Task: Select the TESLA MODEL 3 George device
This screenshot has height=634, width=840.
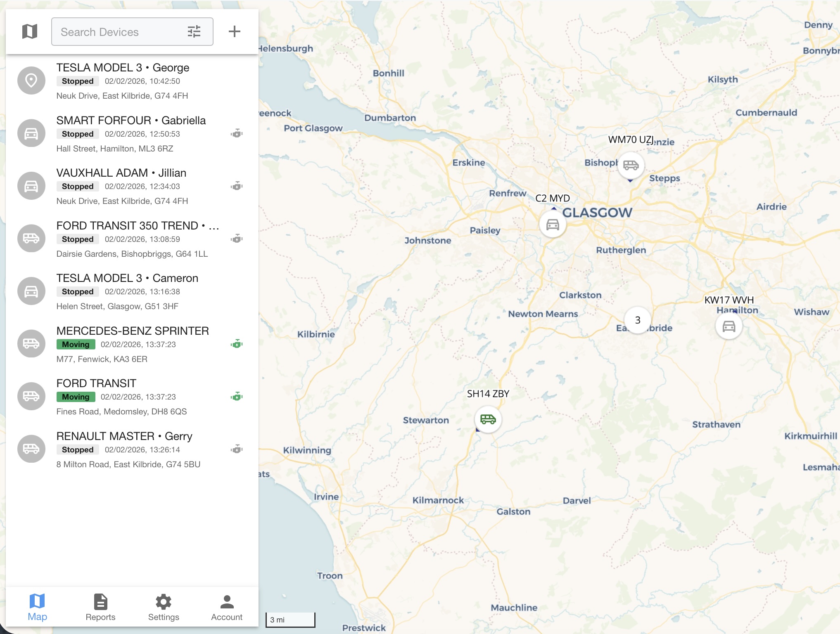Action: (x=123, y=68)
